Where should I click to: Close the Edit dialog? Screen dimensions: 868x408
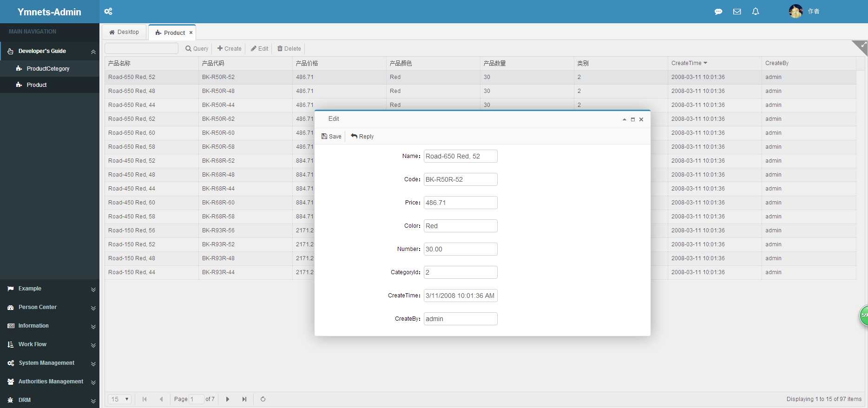641,119
